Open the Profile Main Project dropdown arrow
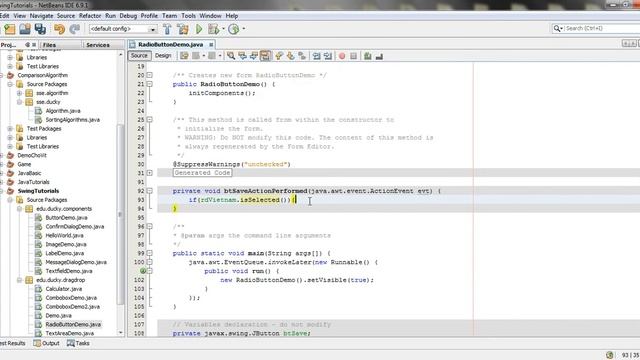The height and width of the screenshot is (360, 640). coord(244,29)
